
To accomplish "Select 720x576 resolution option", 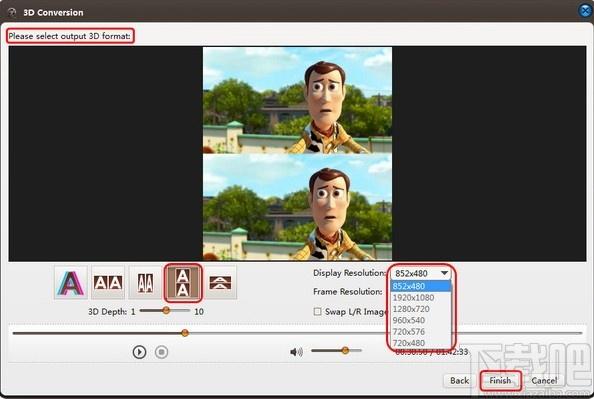I will [420, 332].
